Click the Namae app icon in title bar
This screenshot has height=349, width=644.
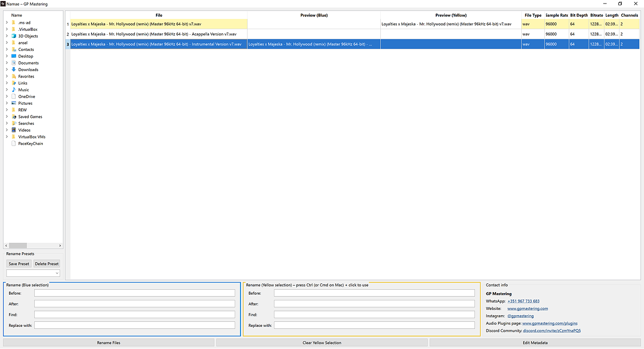(x=4, y=4)
